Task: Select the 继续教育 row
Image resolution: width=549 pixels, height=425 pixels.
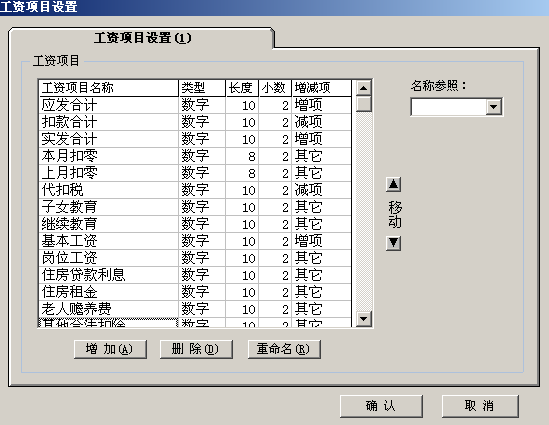Action: pos(195,224)
